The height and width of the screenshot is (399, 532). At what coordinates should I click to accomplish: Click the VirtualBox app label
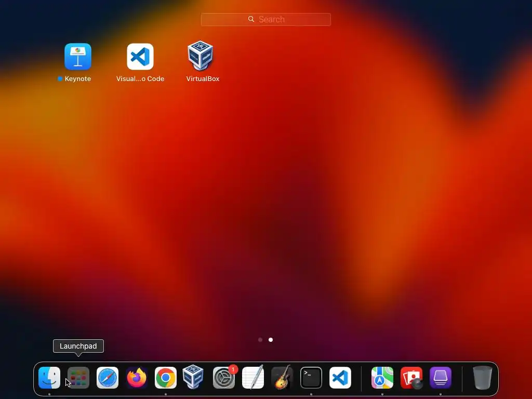tap(203, 79)
